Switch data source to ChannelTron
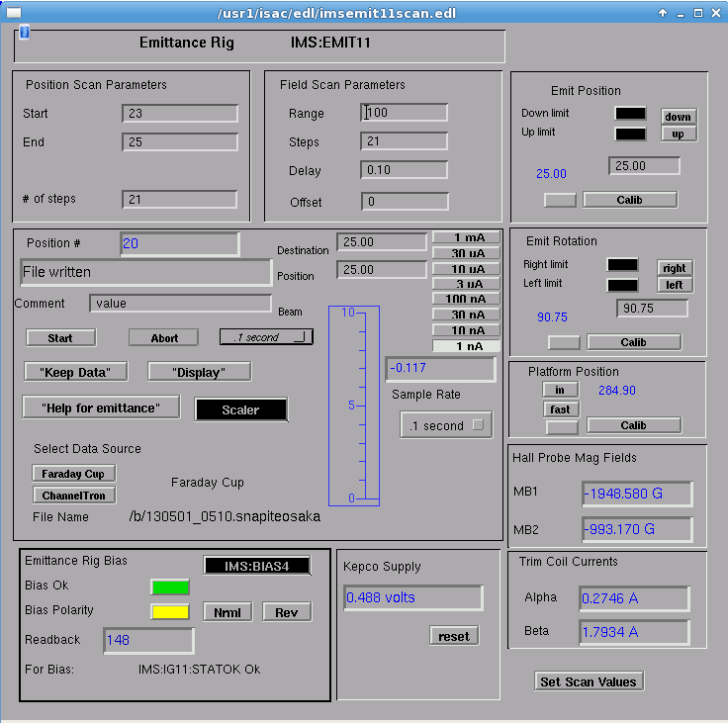The height and width of the screenshot is (723, 728). click(73, 496)
